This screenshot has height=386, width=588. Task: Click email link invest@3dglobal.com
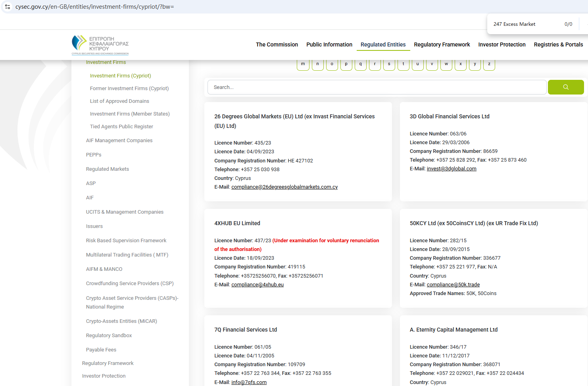tap(452, 169)
